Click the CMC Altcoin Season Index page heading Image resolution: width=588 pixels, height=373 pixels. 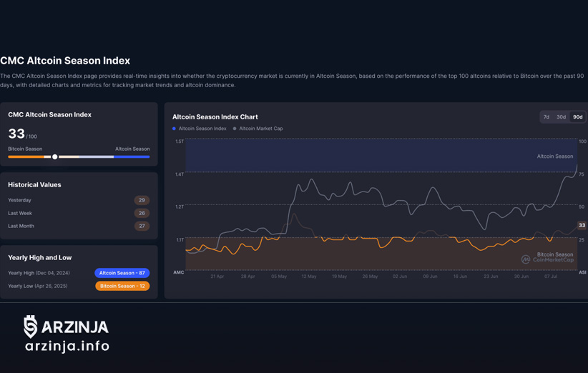(65, 61)
